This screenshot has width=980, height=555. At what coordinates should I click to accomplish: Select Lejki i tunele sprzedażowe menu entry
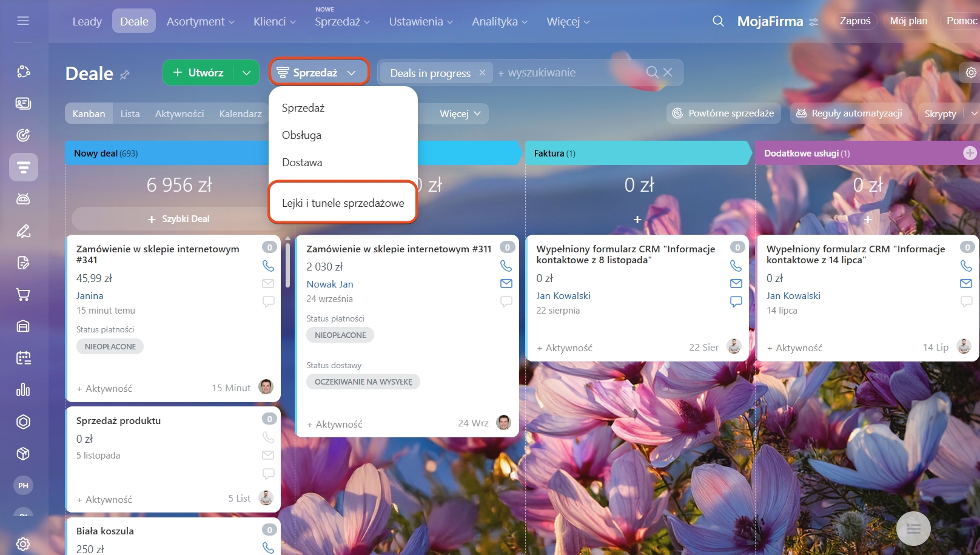coord(343,203)
